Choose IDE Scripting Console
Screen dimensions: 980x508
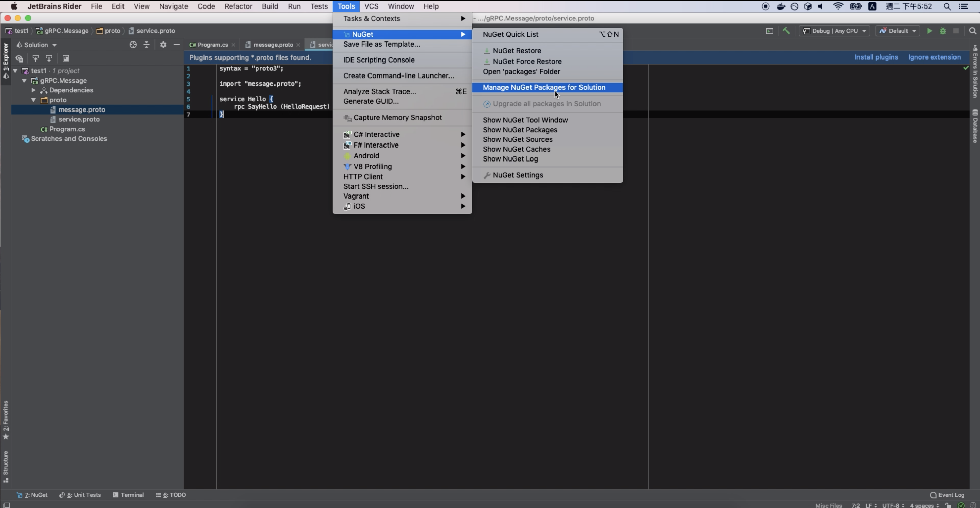(x=402, y=60)
